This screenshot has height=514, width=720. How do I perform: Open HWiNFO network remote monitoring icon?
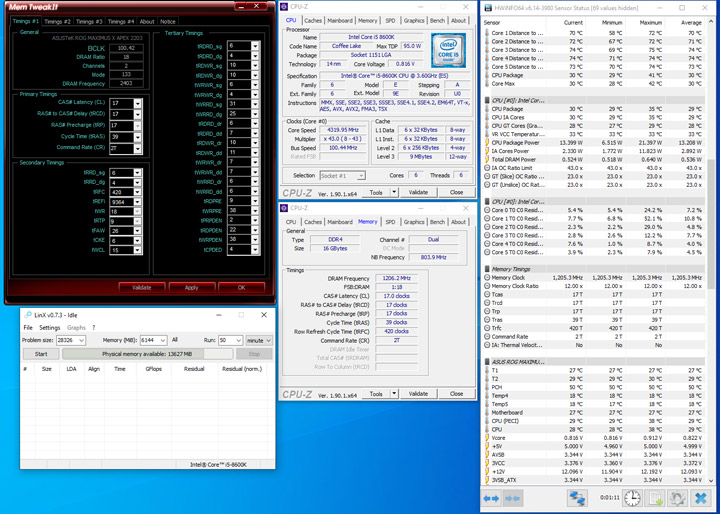[x=577, y=498]
